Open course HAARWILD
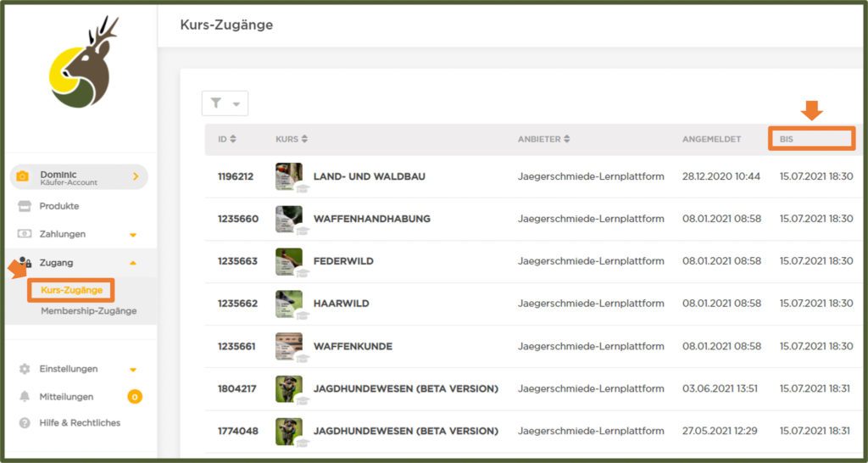This screenshot has height=463, width=868. [x=341, y=304]
